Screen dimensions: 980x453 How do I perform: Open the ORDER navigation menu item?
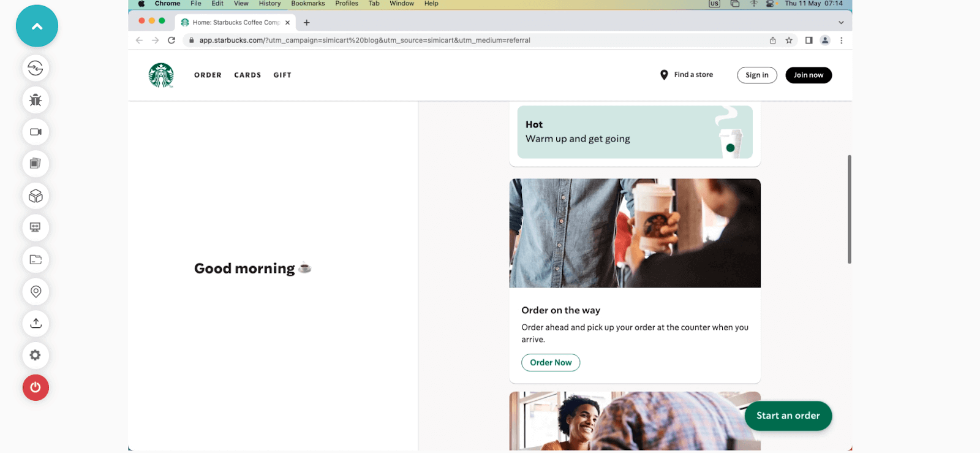(x=208, y=75)
